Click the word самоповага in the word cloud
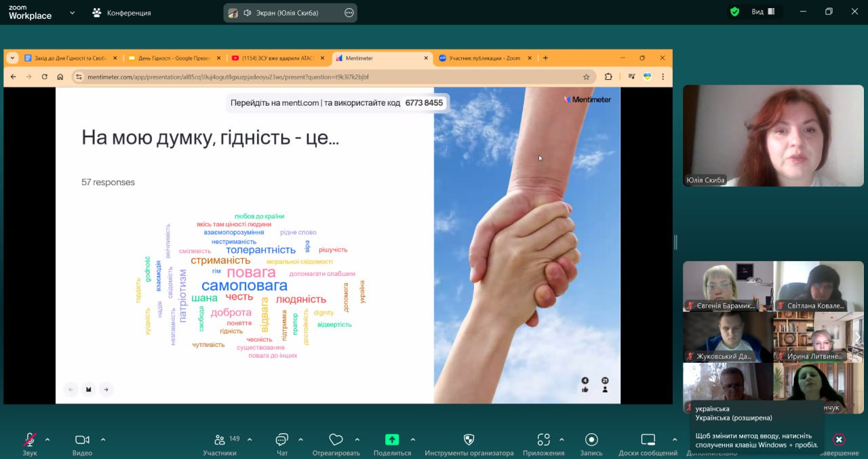This screenshot has width=868, height=459. pos(244,285)
